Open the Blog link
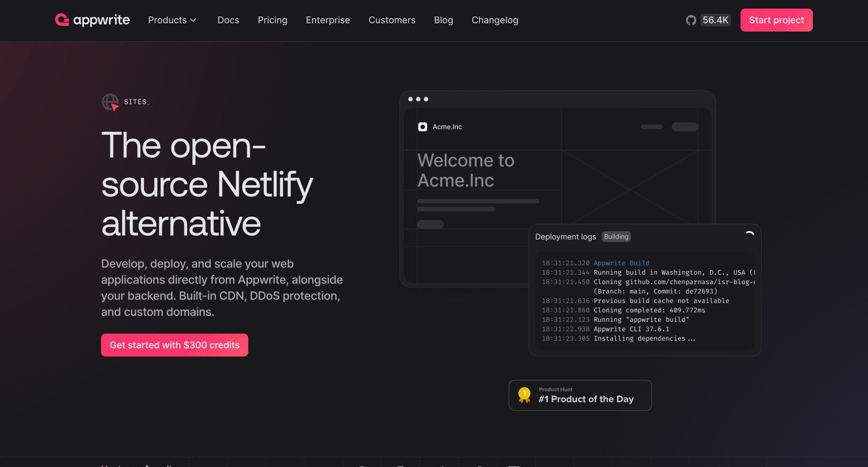 [443, 20]
